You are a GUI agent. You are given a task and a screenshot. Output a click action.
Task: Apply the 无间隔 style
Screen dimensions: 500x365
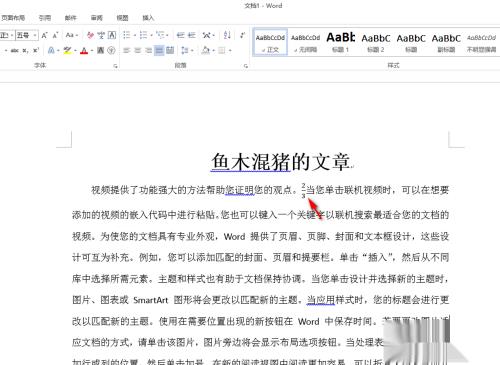[305, 43]
